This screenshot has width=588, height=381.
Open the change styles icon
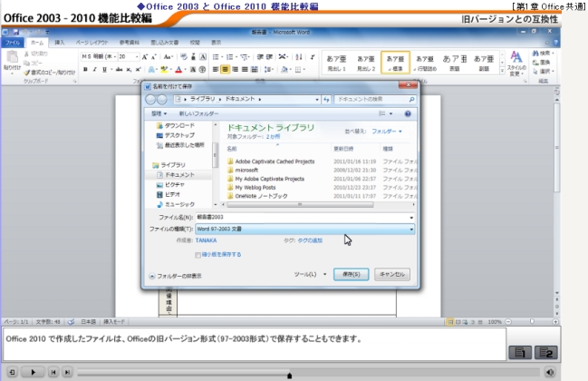point(516,63)
